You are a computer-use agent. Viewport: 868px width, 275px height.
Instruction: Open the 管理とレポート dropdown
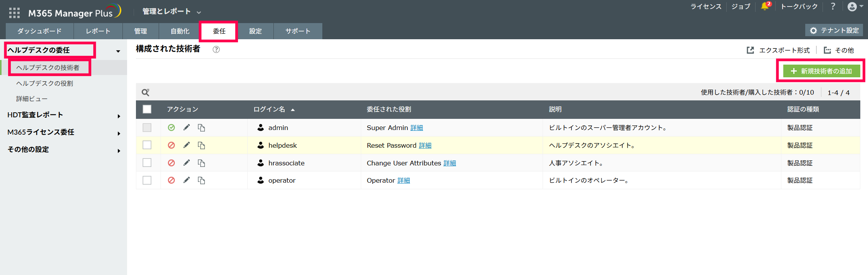point(172,12)
